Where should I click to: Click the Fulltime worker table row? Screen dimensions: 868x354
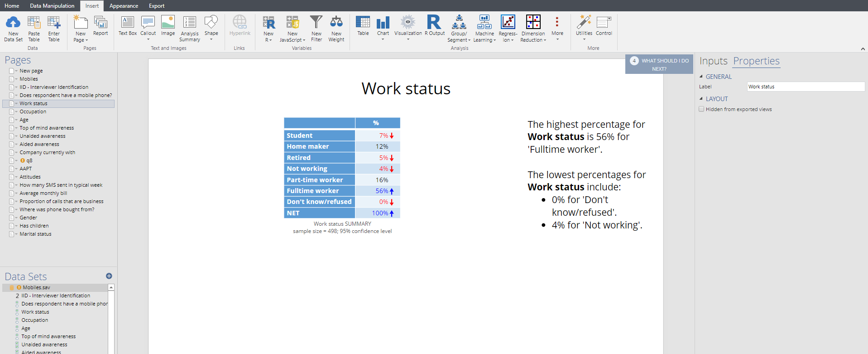[x=342, y=191]
